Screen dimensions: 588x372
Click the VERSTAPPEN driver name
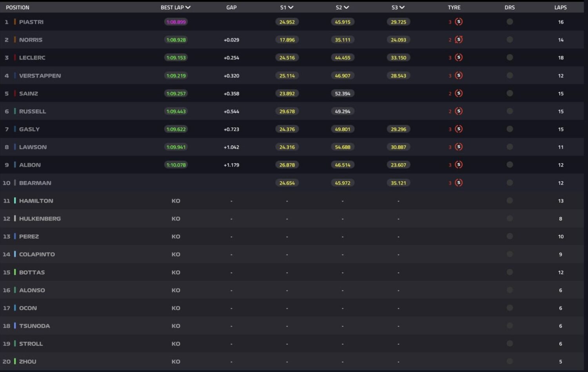(x=40, y=76)
